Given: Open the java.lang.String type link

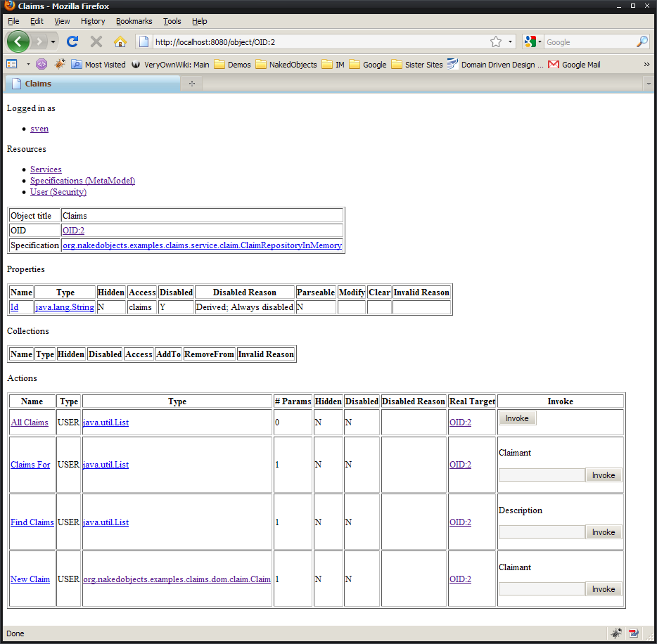Looking at the screenshot, I should click(x=65, y=307).
